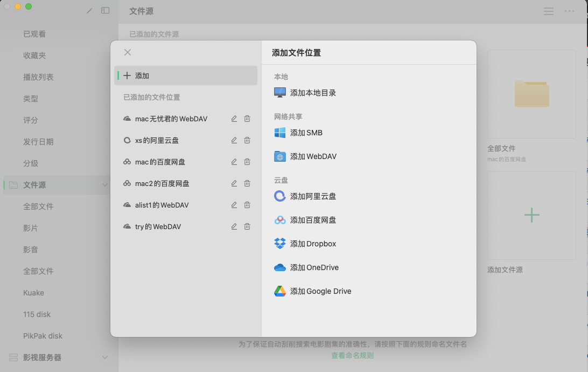
Task: Click the OneDrive cloud icon
Action: tap(280, 267)
